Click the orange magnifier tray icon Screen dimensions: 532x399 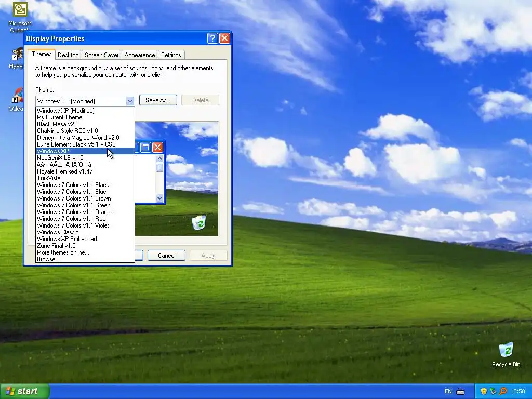(x=503, y=391)
